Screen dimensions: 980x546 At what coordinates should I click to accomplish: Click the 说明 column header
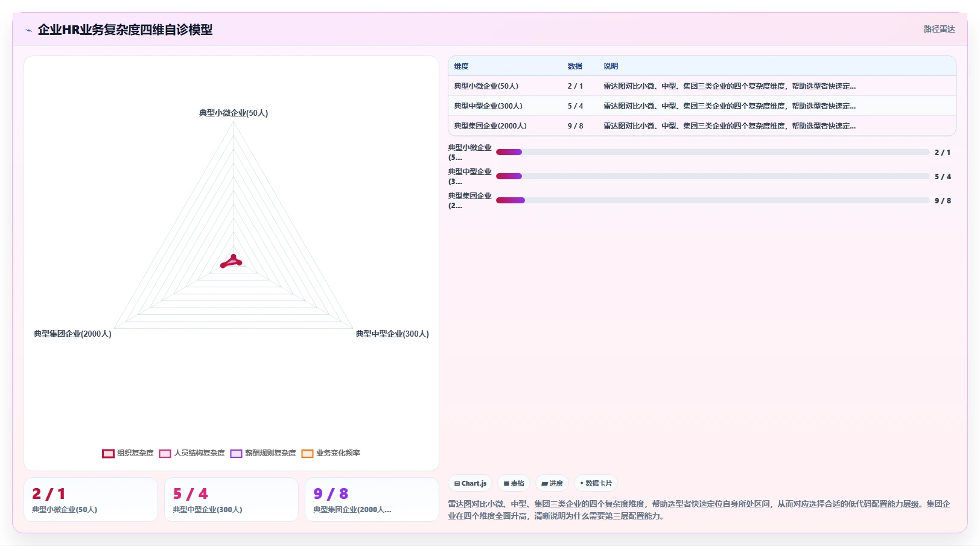pos(611,66)
